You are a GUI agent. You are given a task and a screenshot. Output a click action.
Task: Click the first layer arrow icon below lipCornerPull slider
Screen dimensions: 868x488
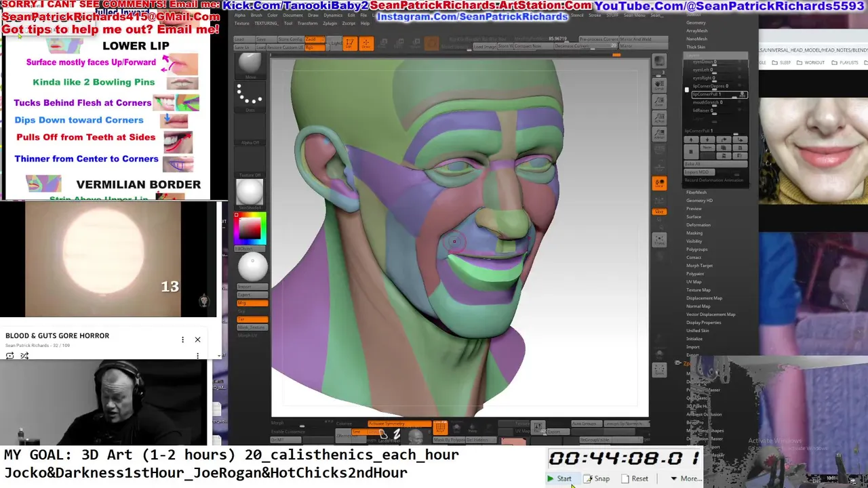point(691,140)
